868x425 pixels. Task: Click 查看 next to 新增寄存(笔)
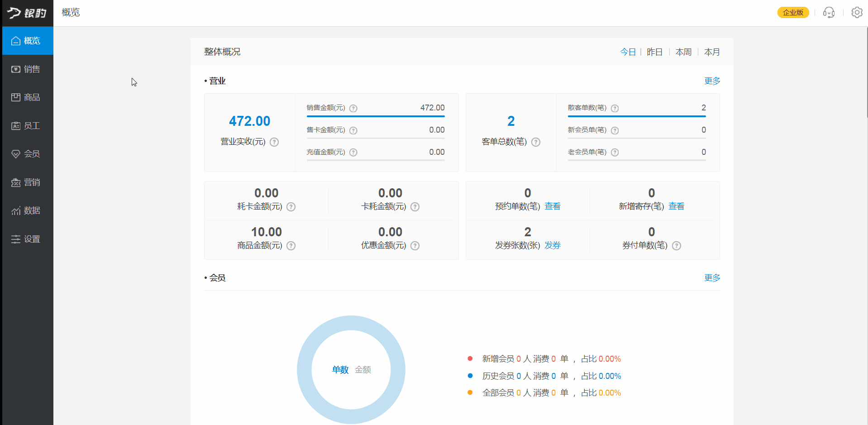[676, 206]
